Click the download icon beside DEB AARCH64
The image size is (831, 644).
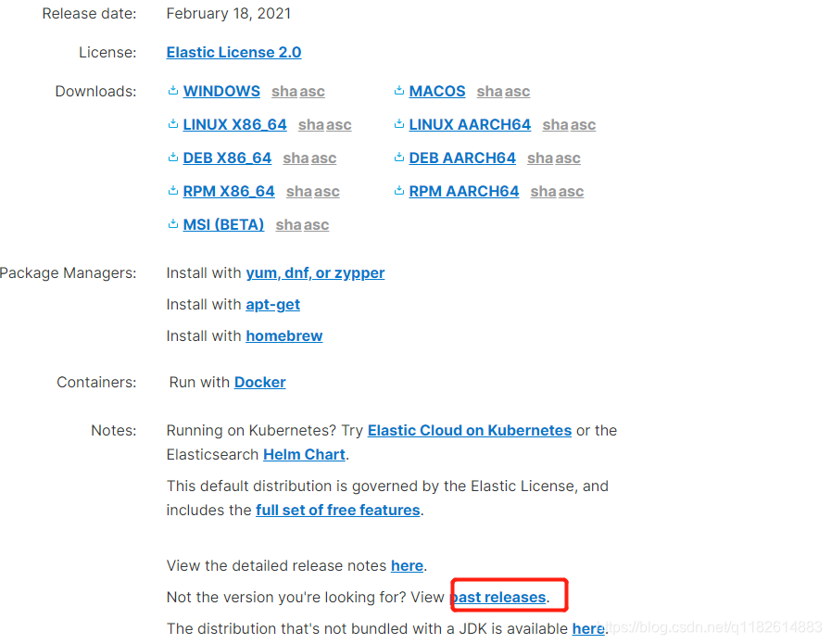pos(399,158)
